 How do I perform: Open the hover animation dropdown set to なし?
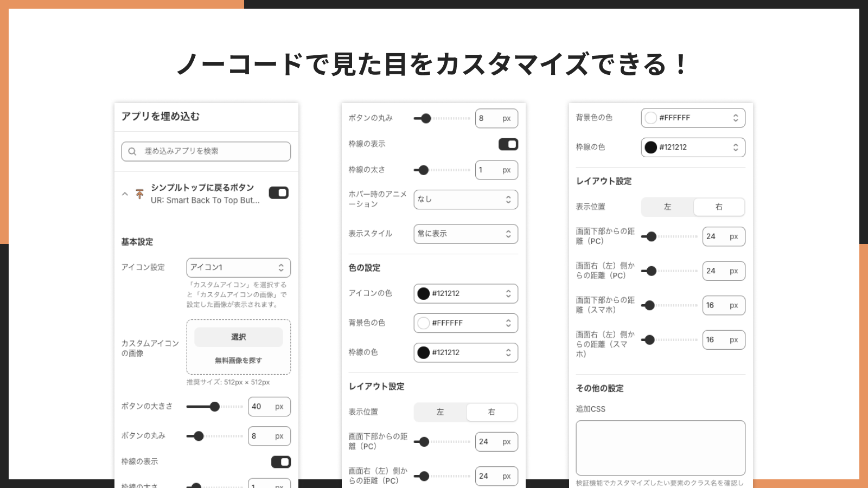pyautogui.click(x=465, y=200)
